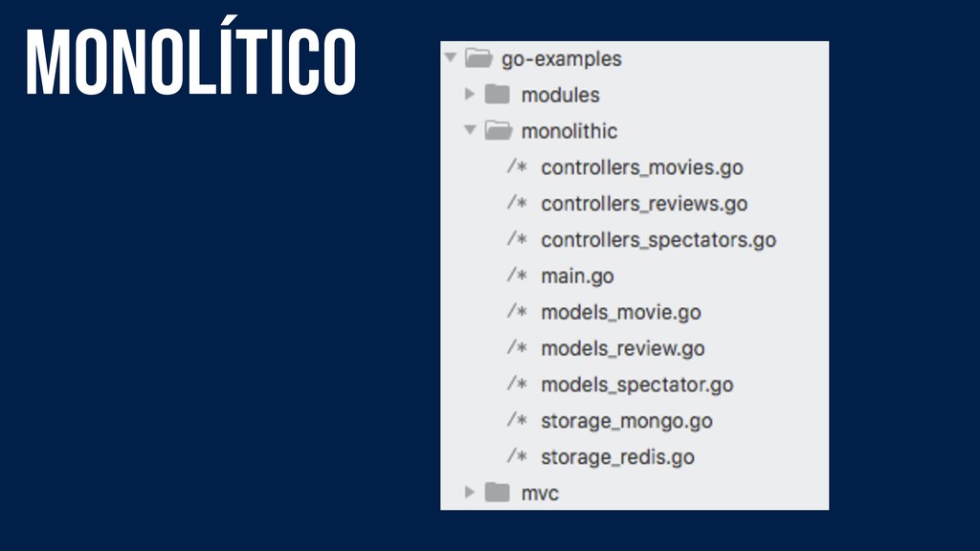The height and width of the screenshot is (551, 980).
Task: Click file icon beside controllers_movies.go
Action: 517,166
